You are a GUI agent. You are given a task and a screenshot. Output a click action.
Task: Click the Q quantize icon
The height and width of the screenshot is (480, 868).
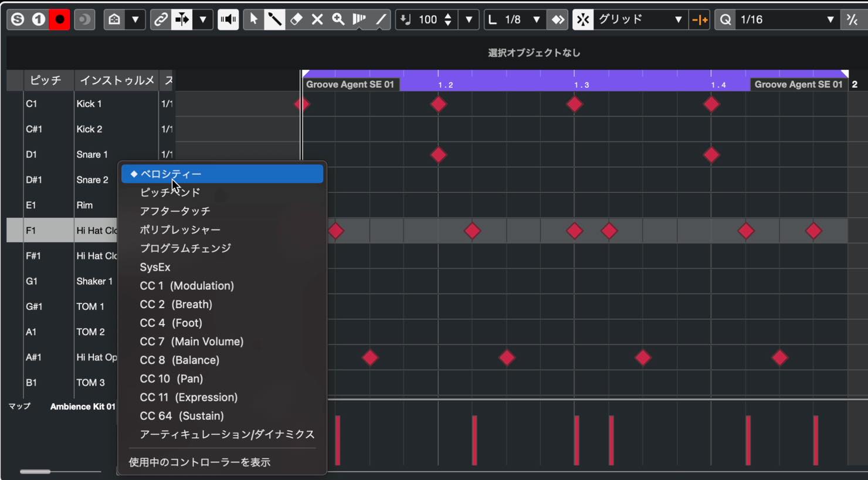click(725, 19)
